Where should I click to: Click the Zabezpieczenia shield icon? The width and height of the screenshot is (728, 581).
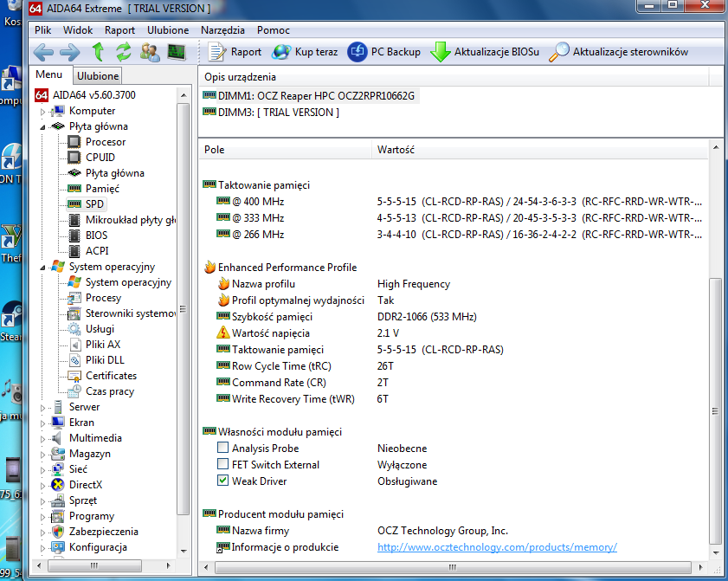(x=58, y=532)
